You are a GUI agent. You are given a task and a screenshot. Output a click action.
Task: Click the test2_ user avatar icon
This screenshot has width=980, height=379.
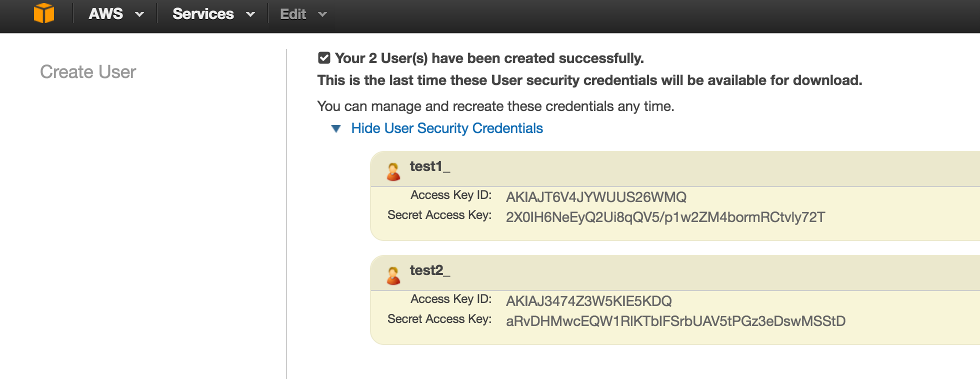click(x=393, y=275)
